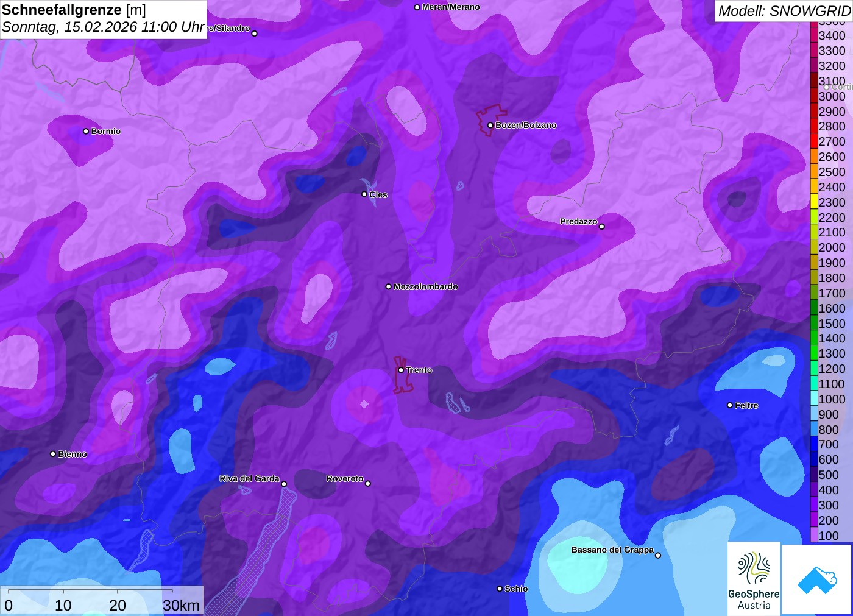
Task: Click the Bolzano red city outline
Action: click(x=491, y=119)
